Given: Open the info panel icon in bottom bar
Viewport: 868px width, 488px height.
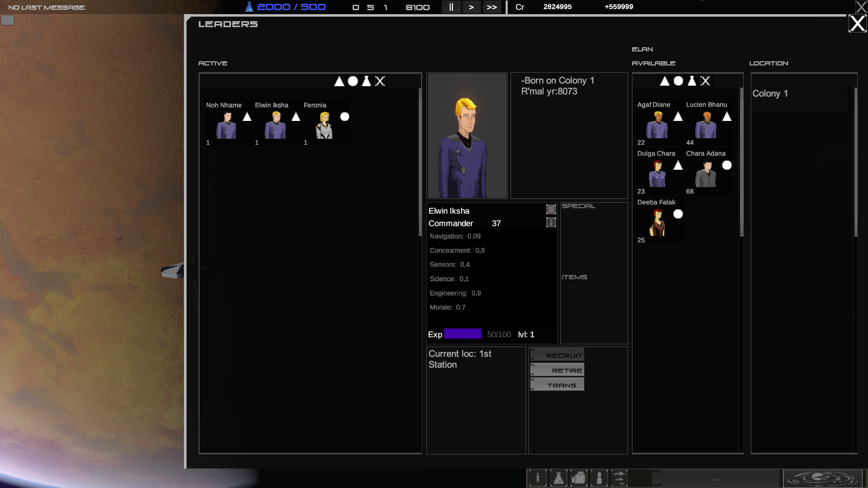Looking at the screenshot, I should tap(538, 478).
